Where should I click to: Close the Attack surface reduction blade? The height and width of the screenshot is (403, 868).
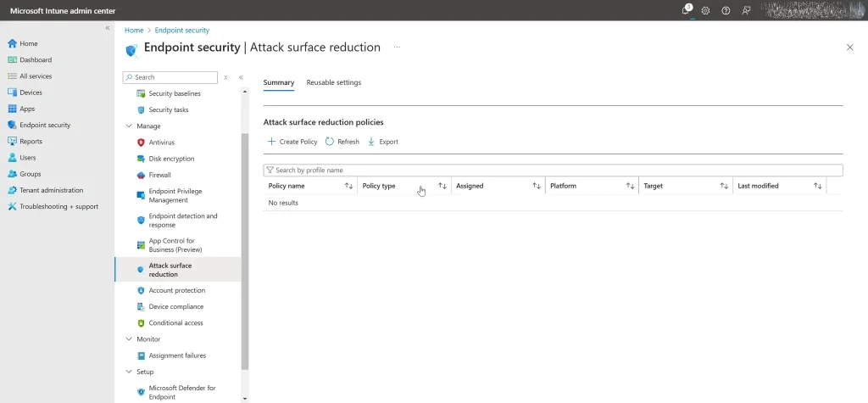(x=849, y=48)
